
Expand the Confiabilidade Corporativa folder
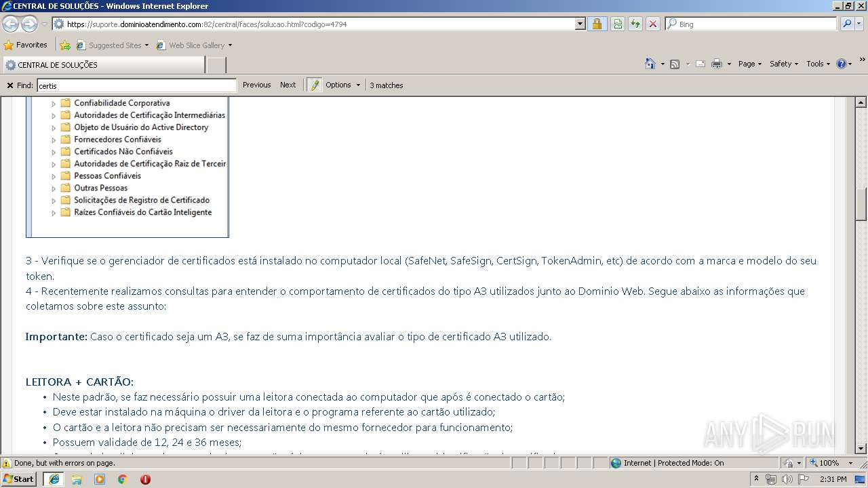(54, 104)
